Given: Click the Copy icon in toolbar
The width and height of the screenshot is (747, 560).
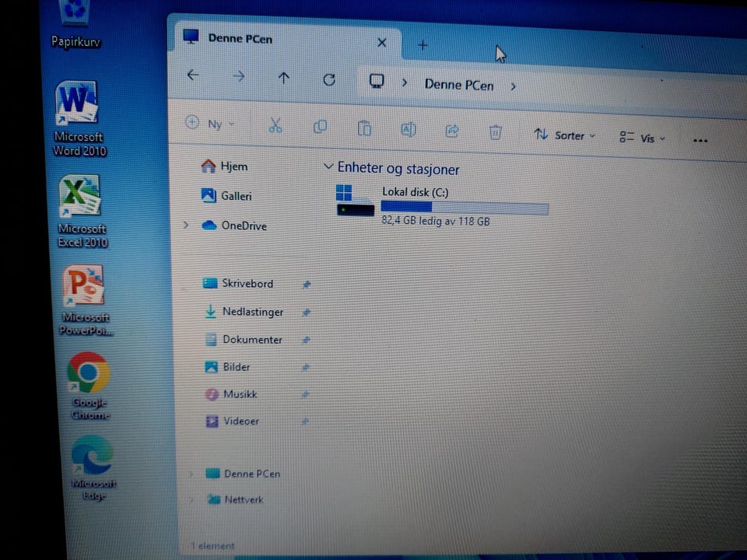Looking at the screenshot, I should coord(320,127).
